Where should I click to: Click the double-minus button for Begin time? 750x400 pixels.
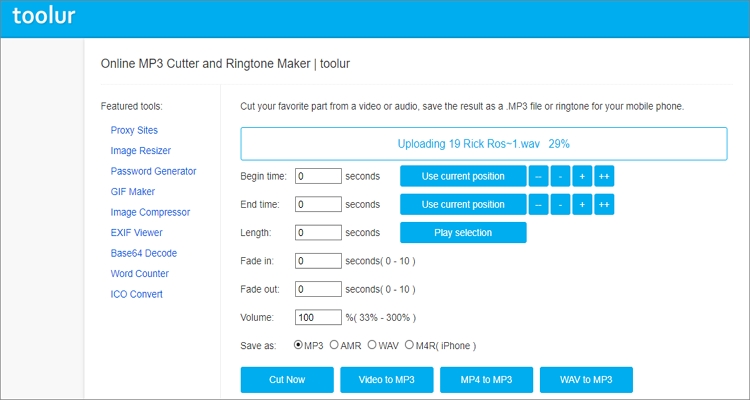tap(539, 176)
